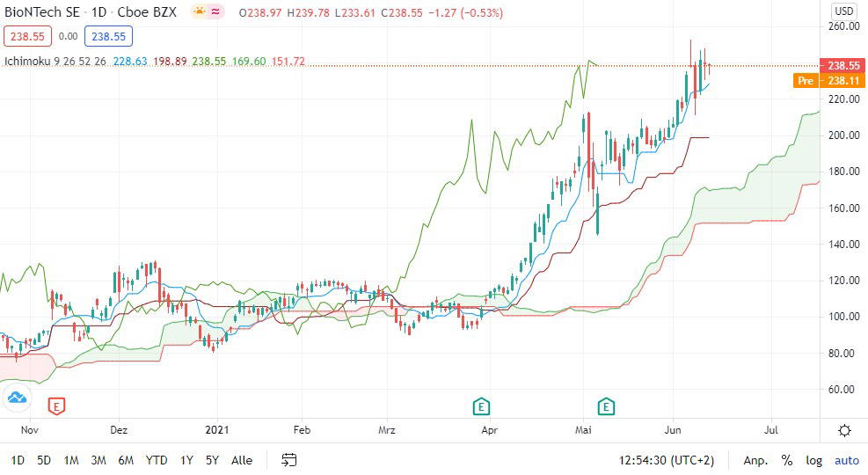This screenshot has width=868, height=475.
Task: Select the 1Y time range
Action: [x=186, y=460]
